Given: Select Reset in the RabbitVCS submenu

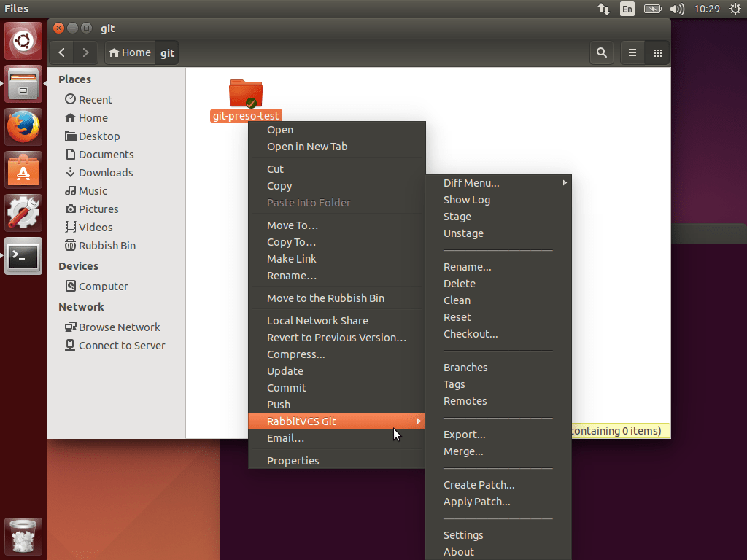Looking at the screenshot, I should [498, 317].
